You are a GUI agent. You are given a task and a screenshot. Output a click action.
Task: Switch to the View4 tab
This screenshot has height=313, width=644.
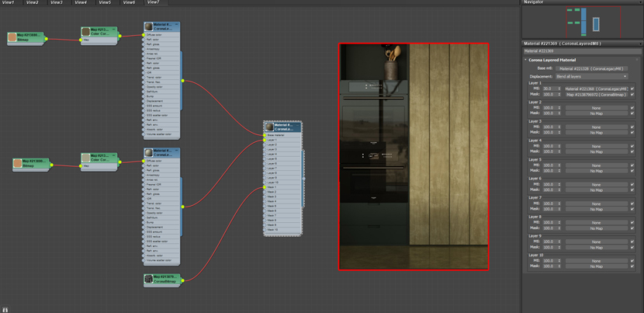click(x=81, y=2)
